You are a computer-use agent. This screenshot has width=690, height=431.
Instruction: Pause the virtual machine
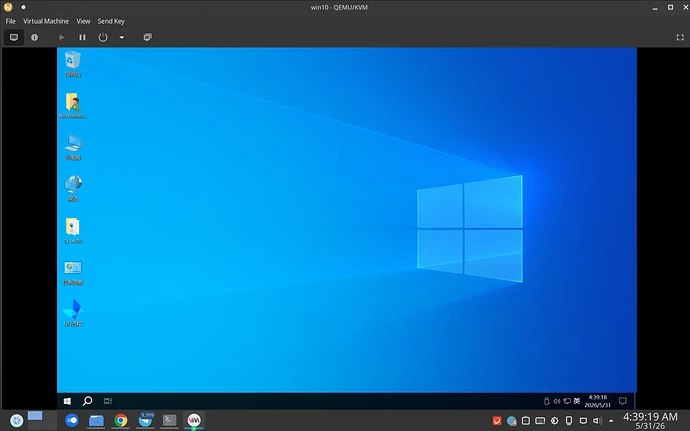tap(82, 37)
